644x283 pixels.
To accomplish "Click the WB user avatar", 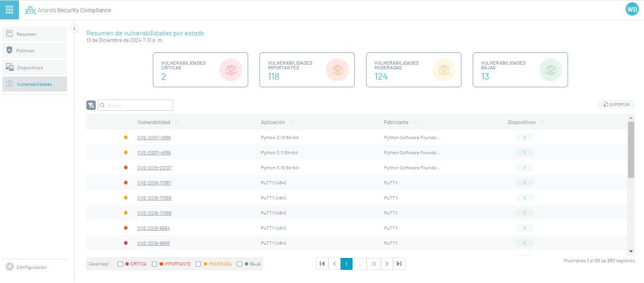I will [632, 9].
